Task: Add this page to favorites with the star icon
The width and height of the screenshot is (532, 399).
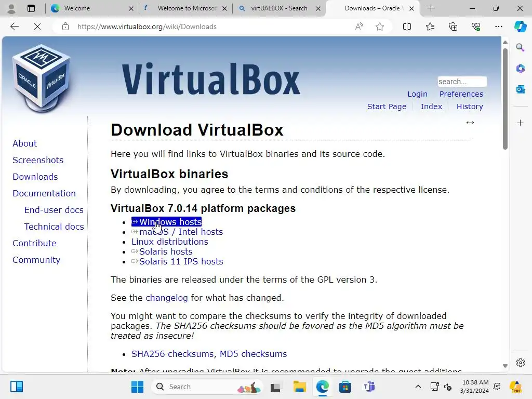Action: tap(380, 26)
